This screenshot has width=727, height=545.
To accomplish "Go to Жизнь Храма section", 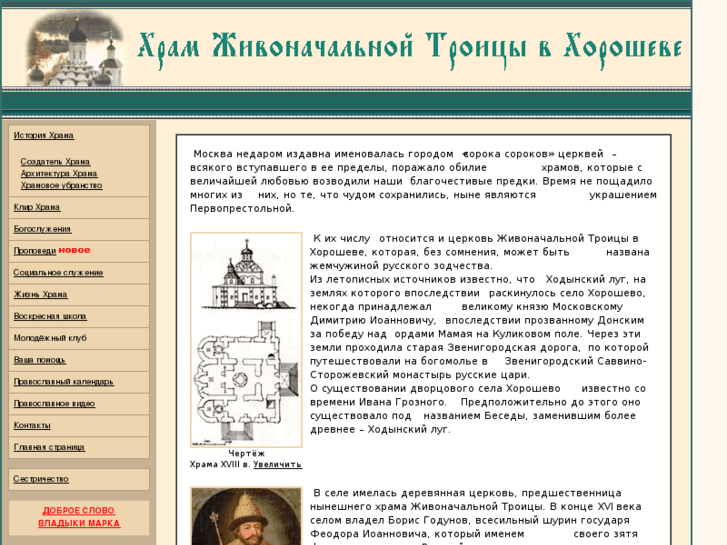I will pos(40,295).
